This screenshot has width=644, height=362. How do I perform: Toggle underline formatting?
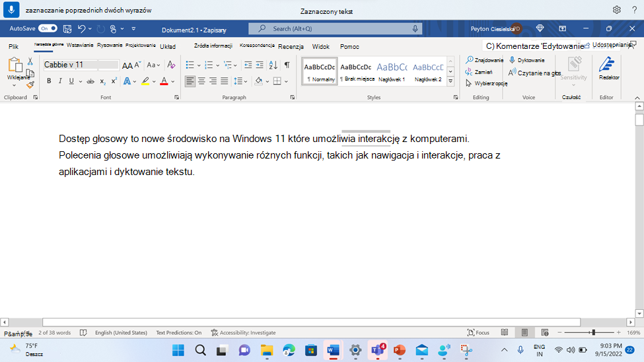click(71, 81)
